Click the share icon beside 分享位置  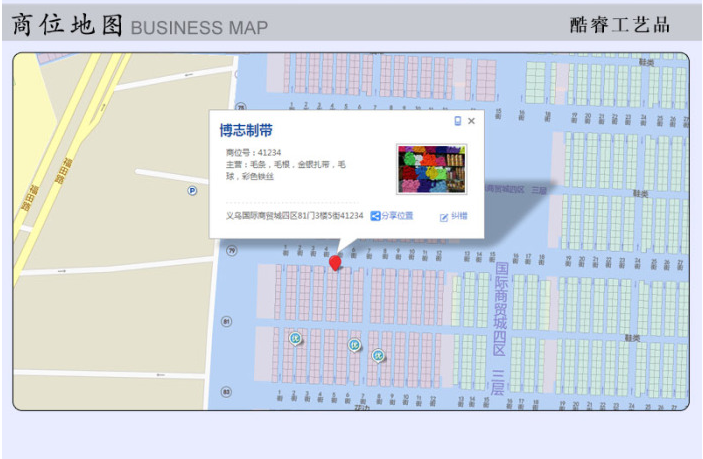376,216
